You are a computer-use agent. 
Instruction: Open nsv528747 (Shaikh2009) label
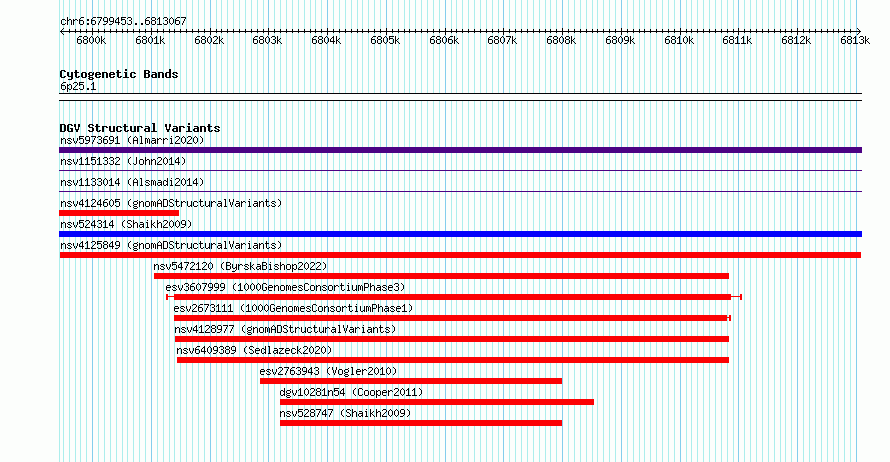(345, 413)
